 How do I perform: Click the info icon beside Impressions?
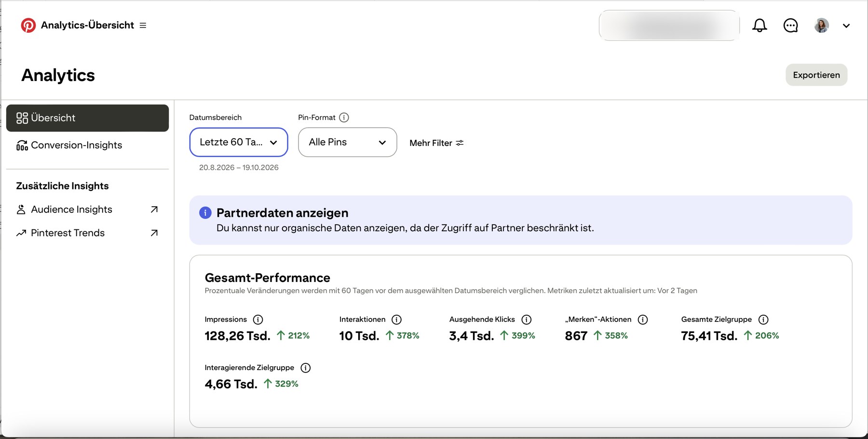258,319
